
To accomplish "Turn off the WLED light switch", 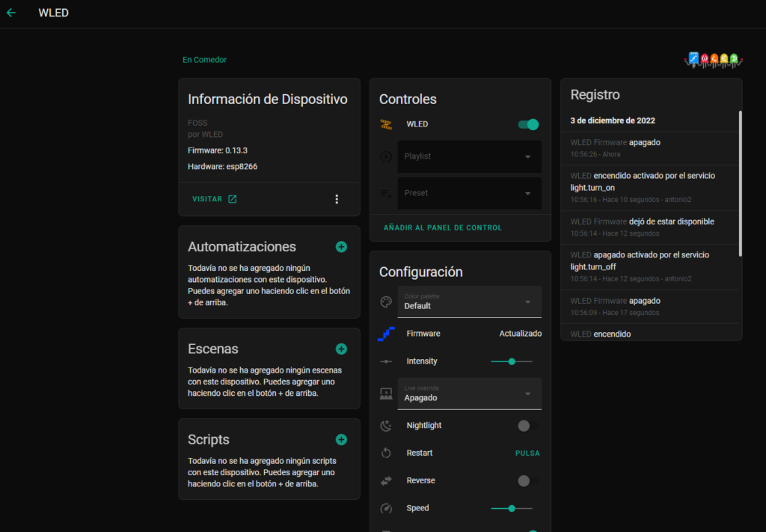I will tap(528, 124).
